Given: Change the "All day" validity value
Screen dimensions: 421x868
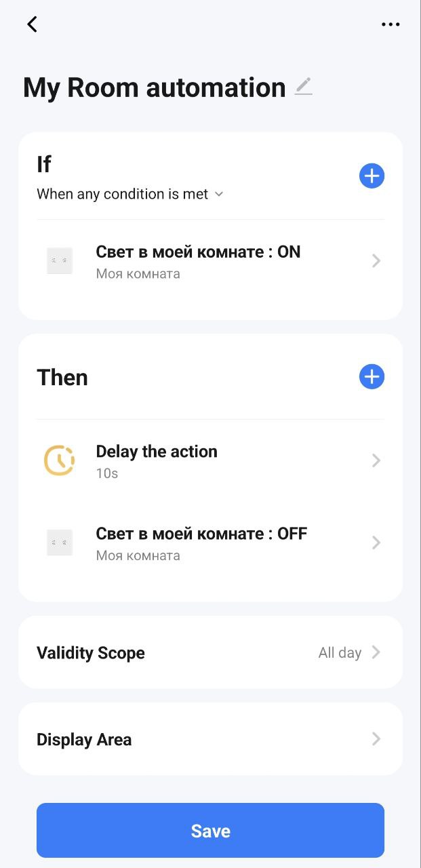Looking at the screenshot, I should tap(340, 653).
